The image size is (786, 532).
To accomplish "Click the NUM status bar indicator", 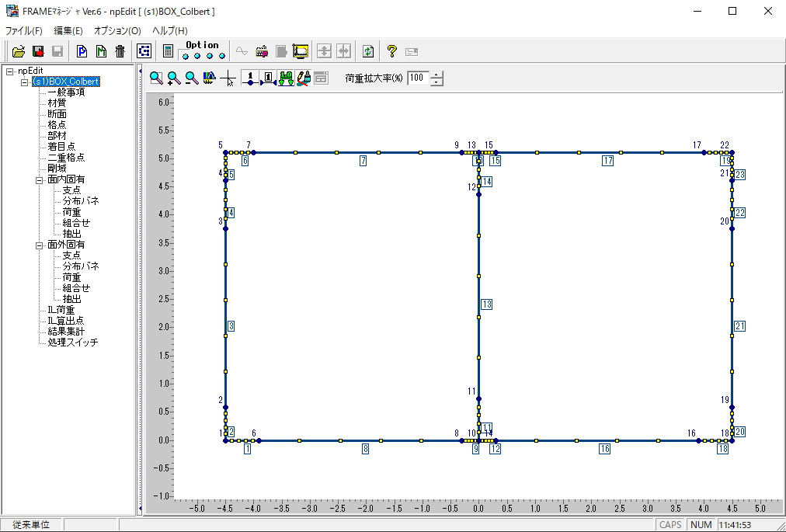I will pyautogui.click(x=701, y=525).
